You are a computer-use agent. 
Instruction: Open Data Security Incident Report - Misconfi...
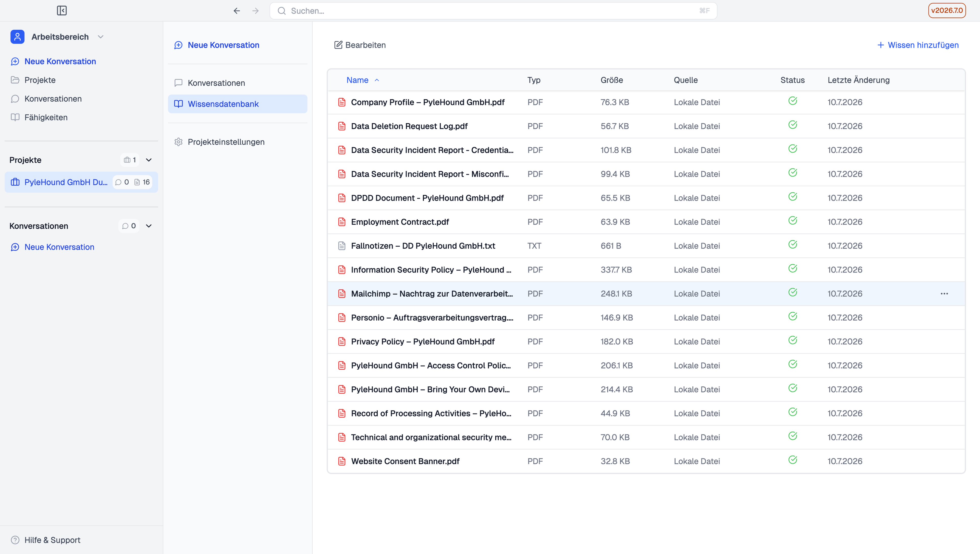[430, 174]
